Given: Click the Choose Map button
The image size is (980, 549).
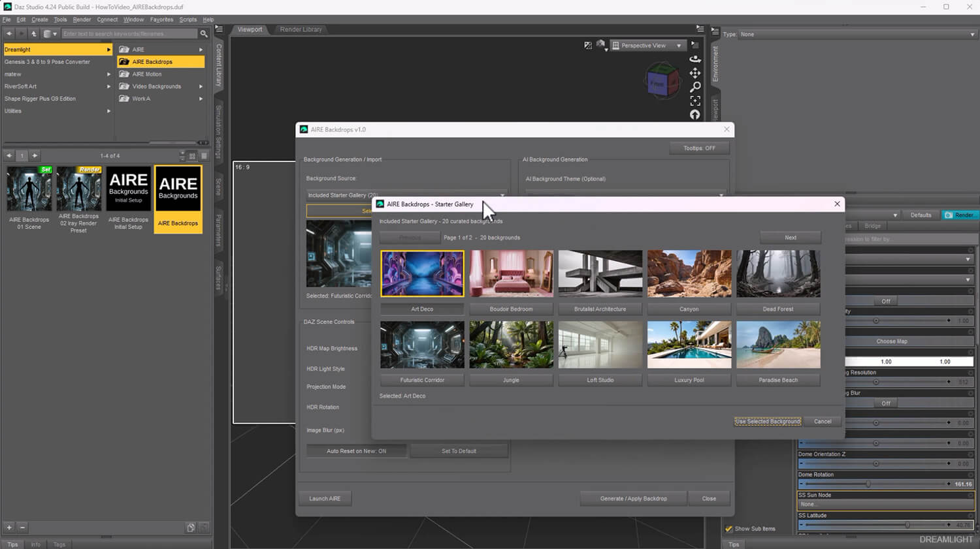Looking at the screenshot, I should tap(892, 341).
